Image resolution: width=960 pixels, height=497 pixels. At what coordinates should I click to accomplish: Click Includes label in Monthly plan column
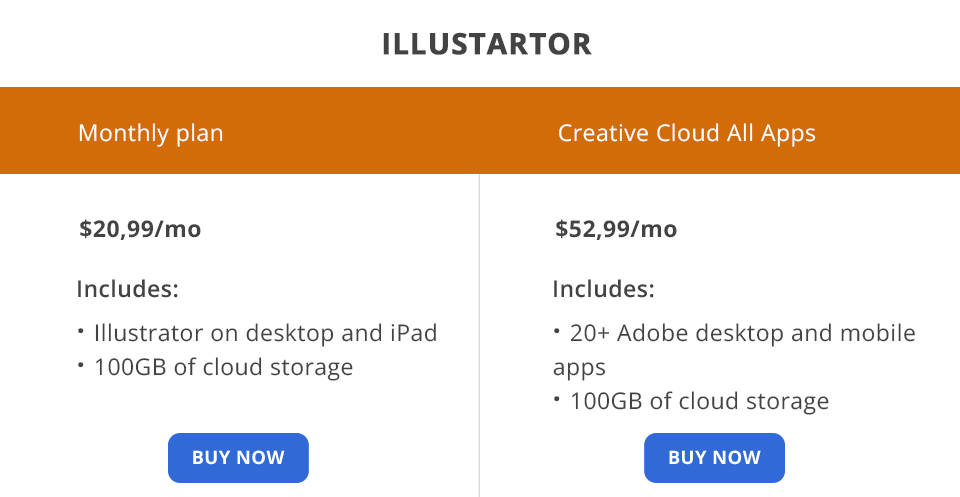pyautogui.click(x=128, y=290)
